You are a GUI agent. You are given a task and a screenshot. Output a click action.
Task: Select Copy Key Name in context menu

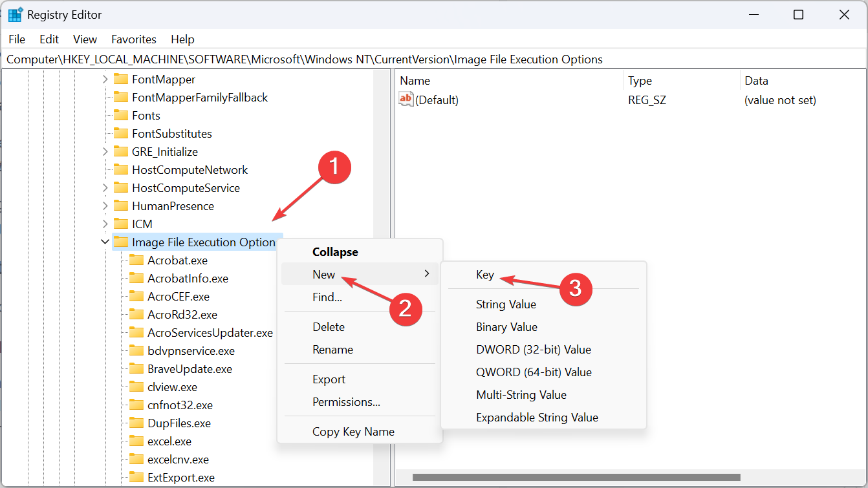[353, 432]
